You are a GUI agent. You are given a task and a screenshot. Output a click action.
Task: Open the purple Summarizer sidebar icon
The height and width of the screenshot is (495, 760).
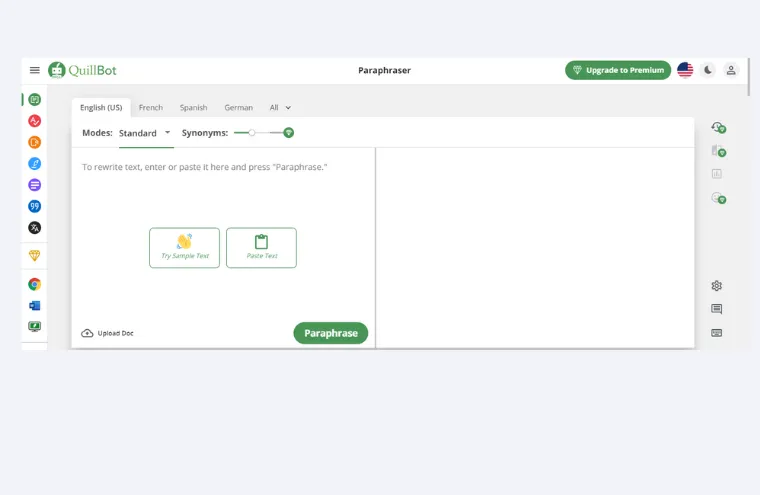34,185
